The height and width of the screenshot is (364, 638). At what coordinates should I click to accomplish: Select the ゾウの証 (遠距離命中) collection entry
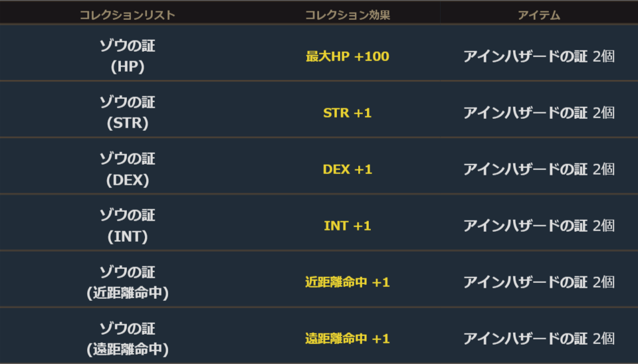(127, 338)
